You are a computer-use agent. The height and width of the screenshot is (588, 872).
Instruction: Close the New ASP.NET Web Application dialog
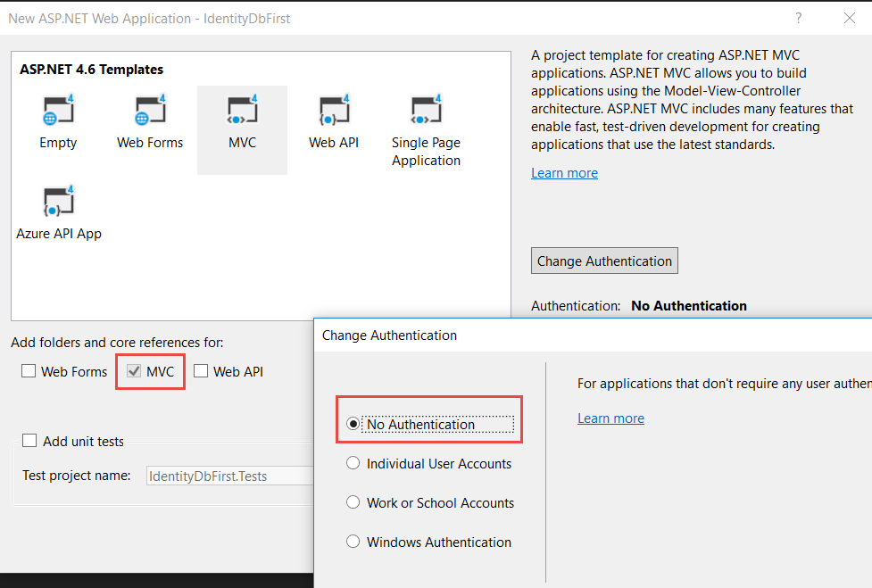click(x=849, y=18)
